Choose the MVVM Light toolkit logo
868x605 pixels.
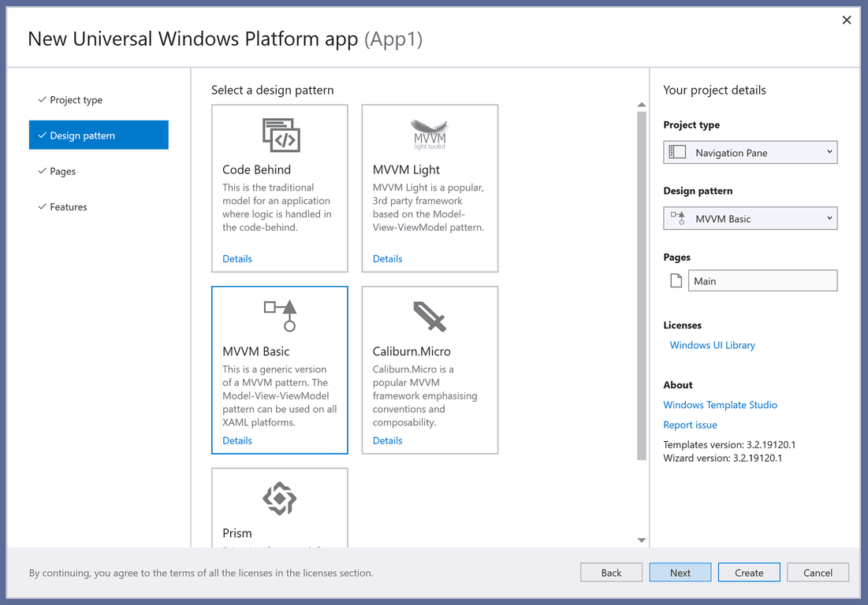(430, 135)
